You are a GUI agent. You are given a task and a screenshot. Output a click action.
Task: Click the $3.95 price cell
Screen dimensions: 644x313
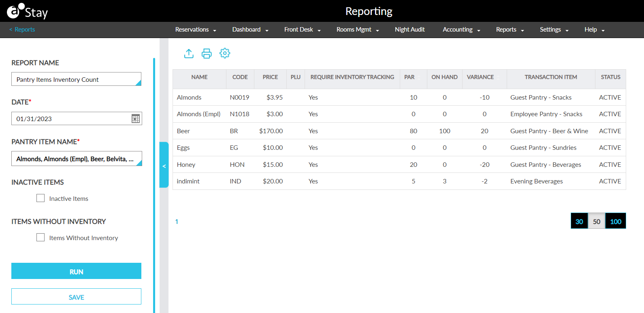(275, 97)
